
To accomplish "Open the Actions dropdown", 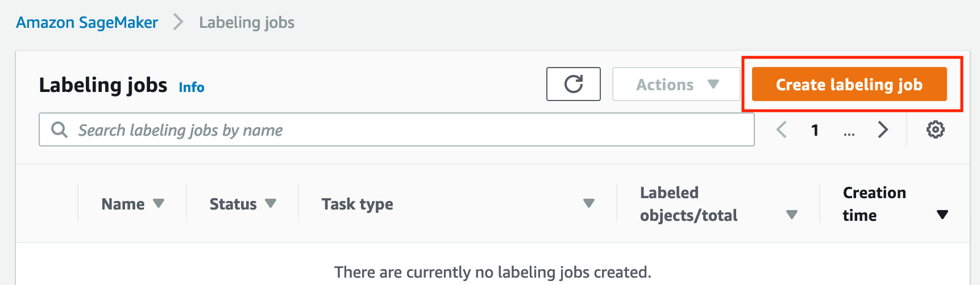I will pyautogui.click(x=676, y=84).
